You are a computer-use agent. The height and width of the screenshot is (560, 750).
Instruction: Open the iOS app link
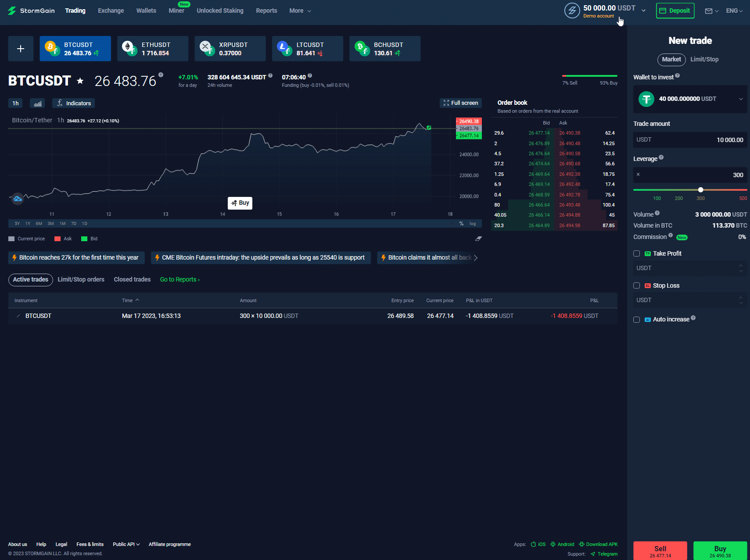[538, 544]
